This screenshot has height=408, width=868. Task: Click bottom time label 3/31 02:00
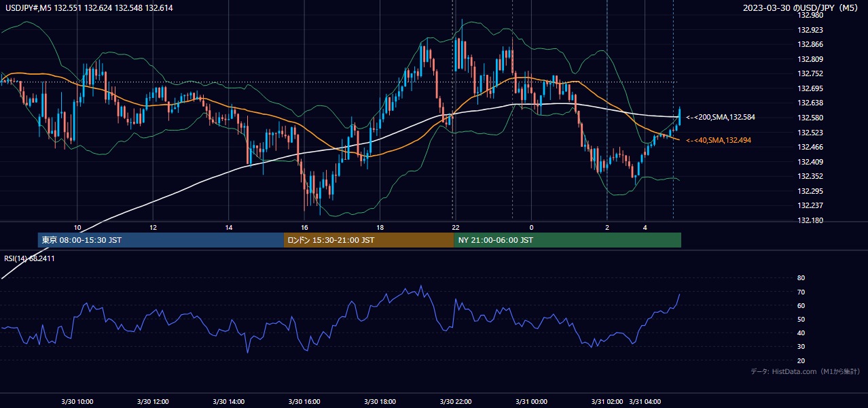point(607,401)
